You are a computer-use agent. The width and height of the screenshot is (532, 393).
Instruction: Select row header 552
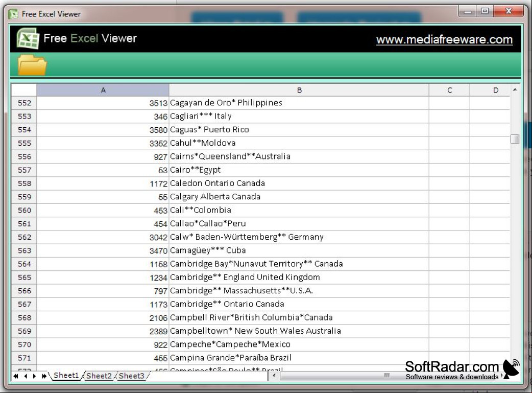click(24, 103)
